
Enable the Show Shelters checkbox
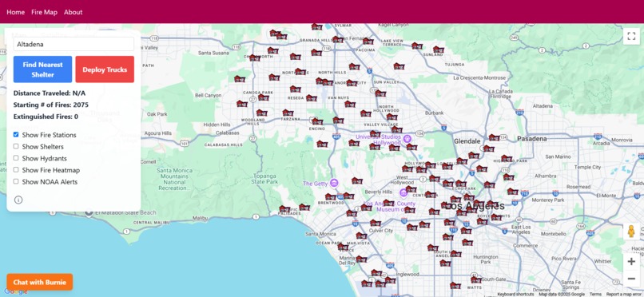[16, 146]
